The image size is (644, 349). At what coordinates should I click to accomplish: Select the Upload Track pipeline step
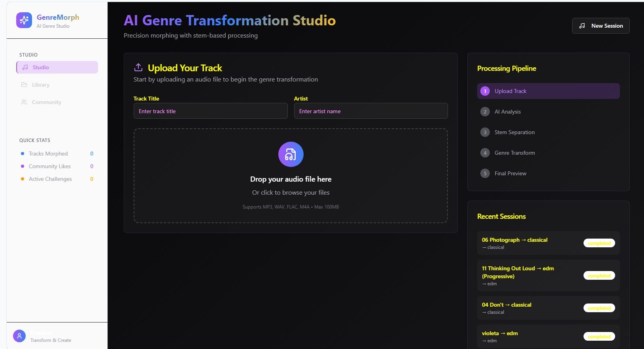coord(548,91)
